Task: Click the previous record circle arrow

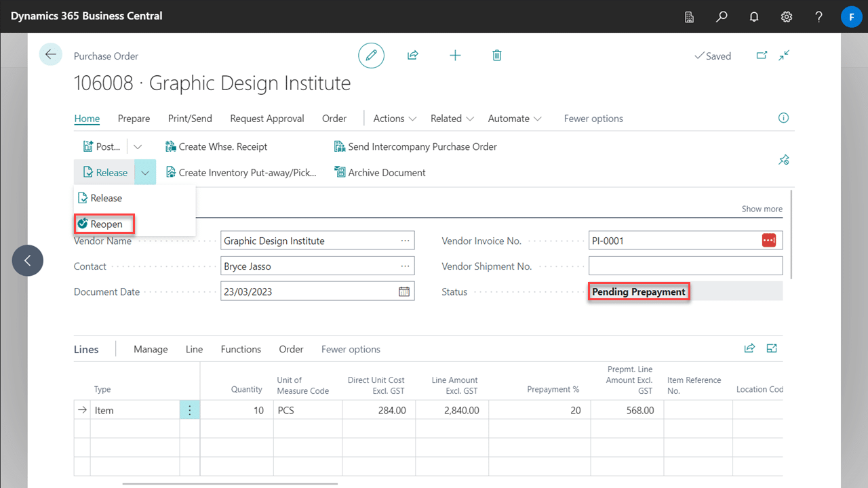Action: click(x=28, y=260)
